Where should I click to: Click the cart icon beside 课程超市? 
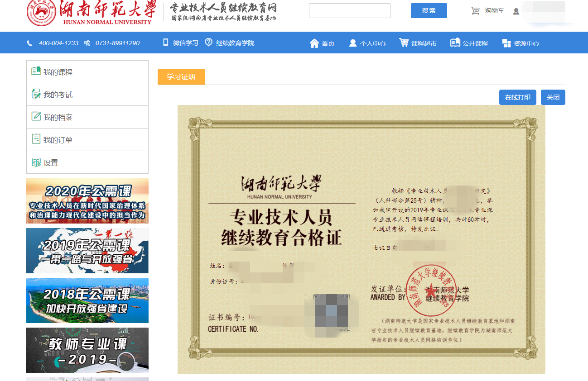pyautogui.click(x=403, y=43)
